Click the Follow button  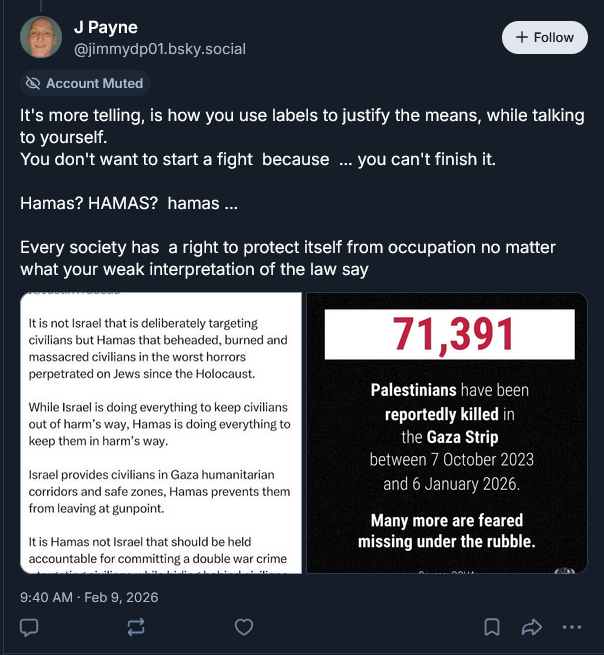544,37
